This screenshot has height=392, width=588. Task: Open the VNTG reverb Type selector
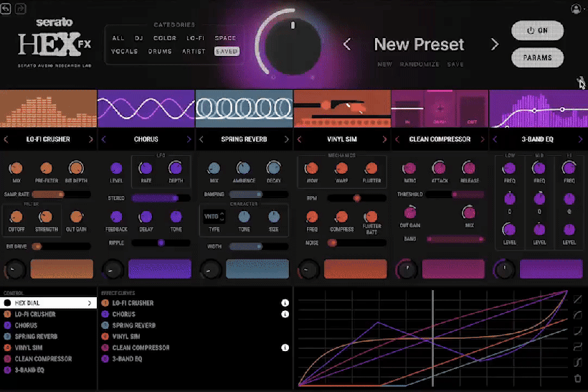click(x=214, y=216)
